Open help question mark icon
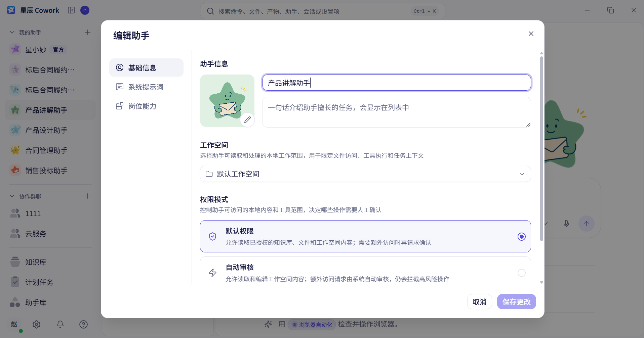 (84, 324)
